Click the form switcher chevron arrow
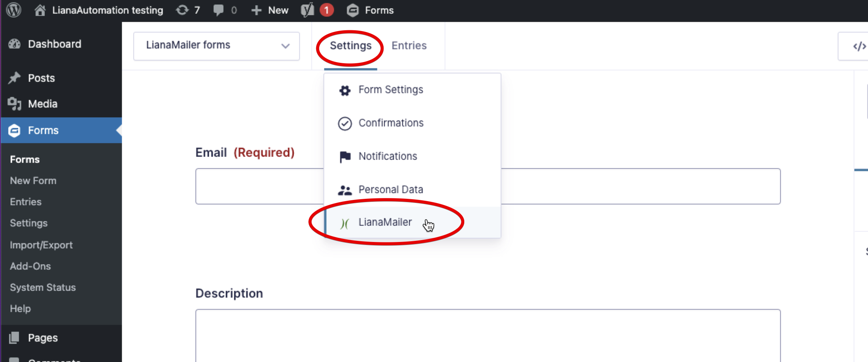The width and height of the screenshot is (868, 362). (x=286, y=46)
